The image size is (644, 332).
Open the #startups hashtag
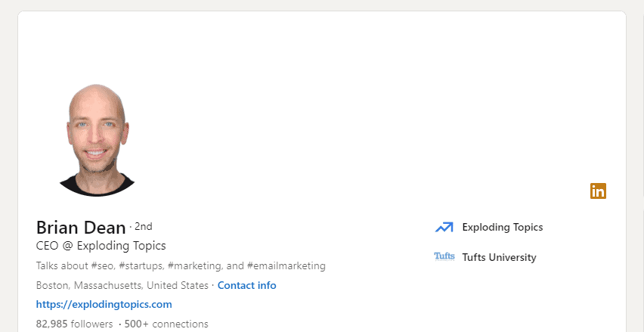tap(142, 266)
